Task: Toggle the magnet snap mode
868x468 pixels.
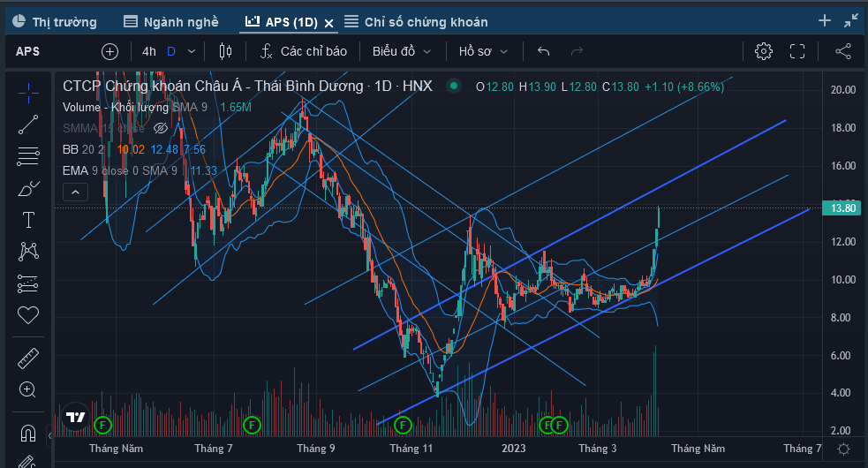Action: point(28,433)
